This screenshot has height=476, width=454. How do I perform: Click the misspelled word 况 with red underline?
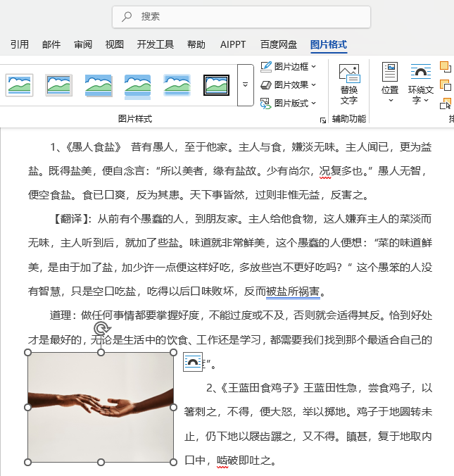tap(324, 172)
